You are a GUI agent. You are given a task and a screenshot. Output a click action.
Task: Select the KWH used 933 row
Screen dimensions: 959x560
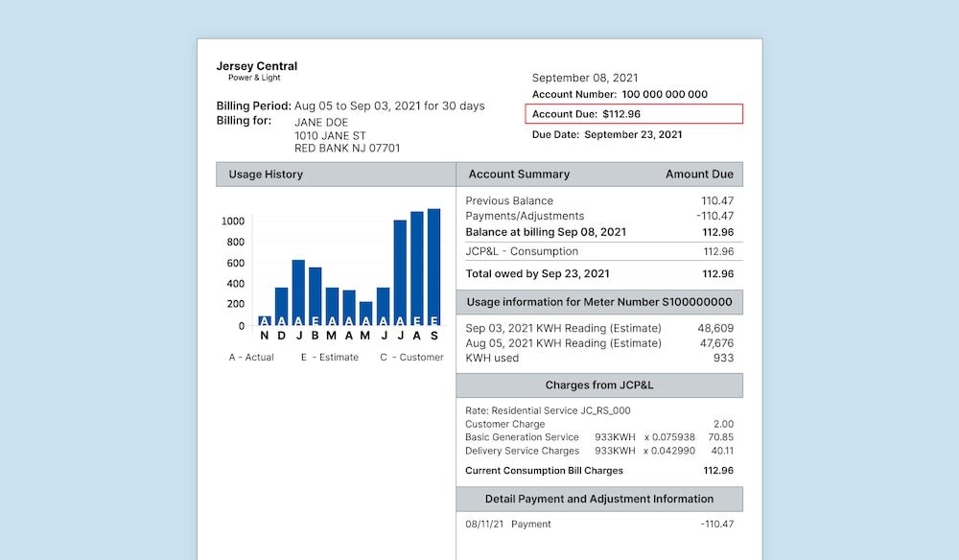point(599,358)
